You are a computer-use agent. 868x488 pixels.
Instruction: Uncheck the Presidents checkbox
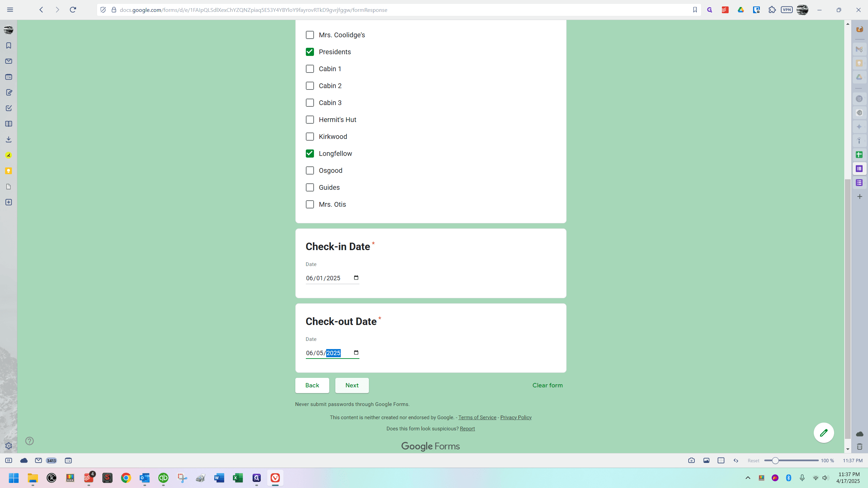(x=310, y=52)
